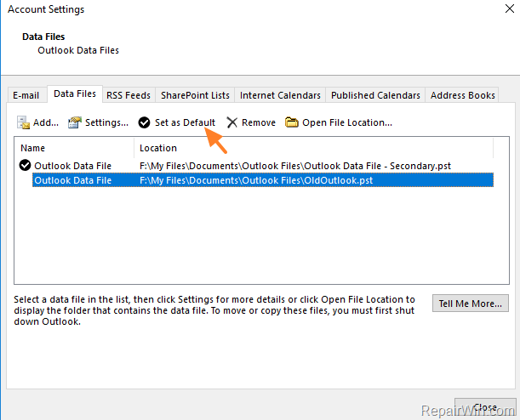This screenshot has height=420, width=520.
Task: Open the RSS Feeds tab
Action: 129,95
